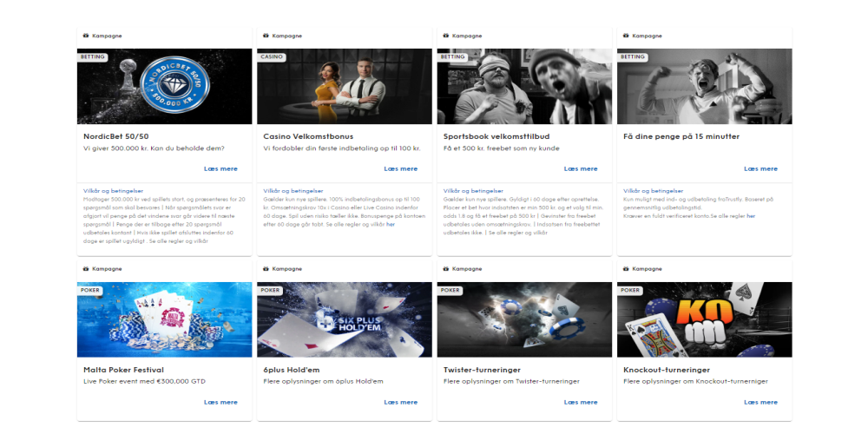Open Læs mere for Knockout-turneringer
868x434 pixels.
760,403
